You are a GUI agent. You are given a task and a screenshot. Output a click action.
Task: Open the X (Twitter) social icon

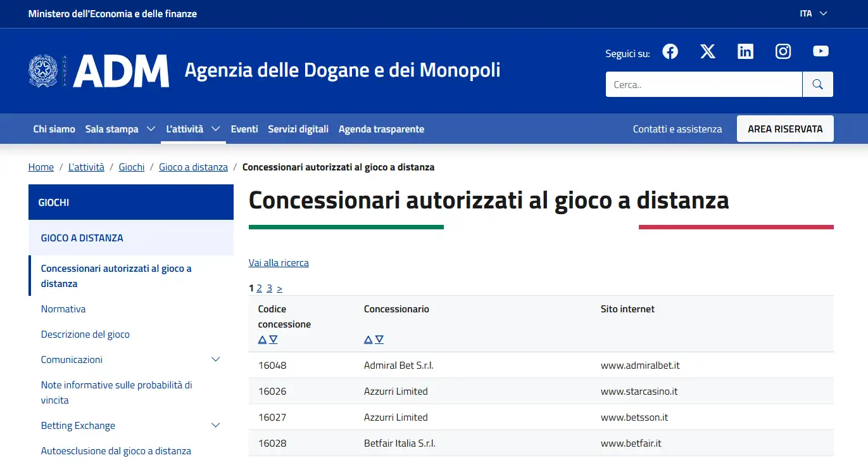coord(708,51)
